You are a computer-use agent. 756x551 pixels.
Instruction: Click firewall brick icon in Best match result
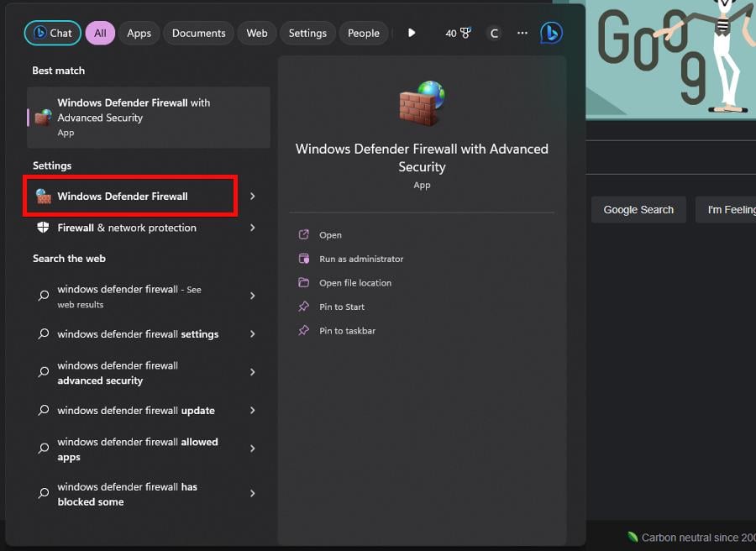click(x=44, y=117)
